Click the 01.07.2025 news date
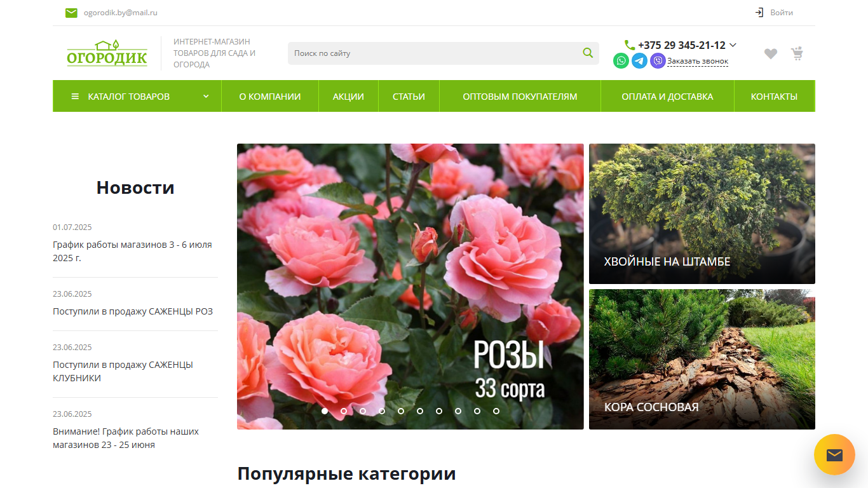868x488 pixels. click(x=72, y=227)
